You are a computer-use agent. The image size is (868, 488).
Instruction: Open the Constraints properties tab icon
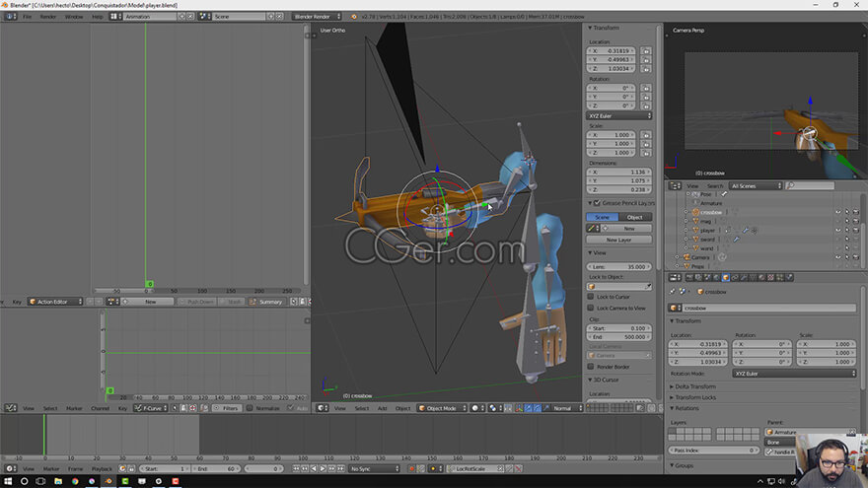click(x=735, y=278)
